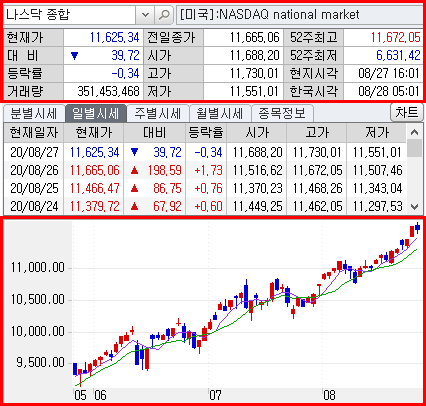The image size is (426, 406).
Task: Click the table scrollbar down arrow
Action: click(x=414, y=207)
